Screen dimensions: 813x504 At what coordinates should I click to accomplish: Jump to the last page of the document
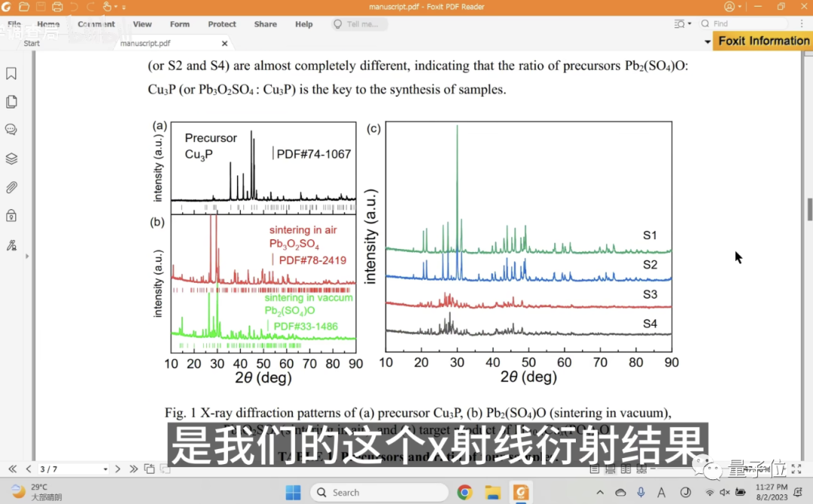click(x=132, y=469)
